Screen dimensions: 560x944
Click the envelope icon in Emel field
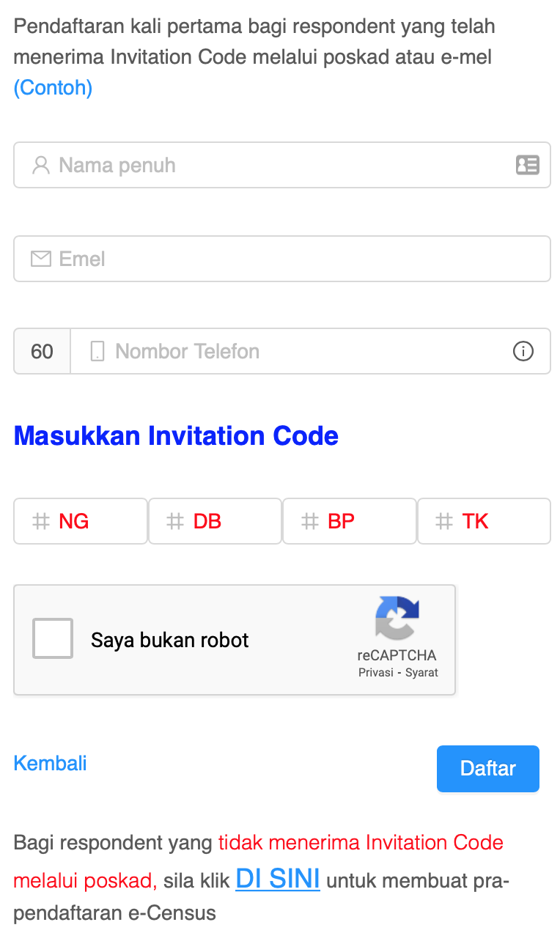click(41, 259)
